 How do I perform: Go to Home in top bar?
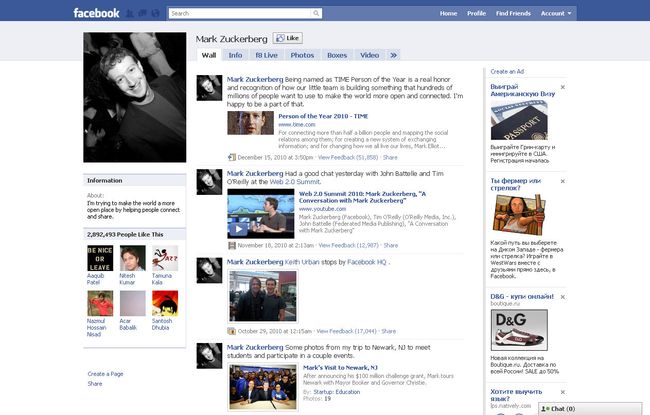[x=448, y=13]
